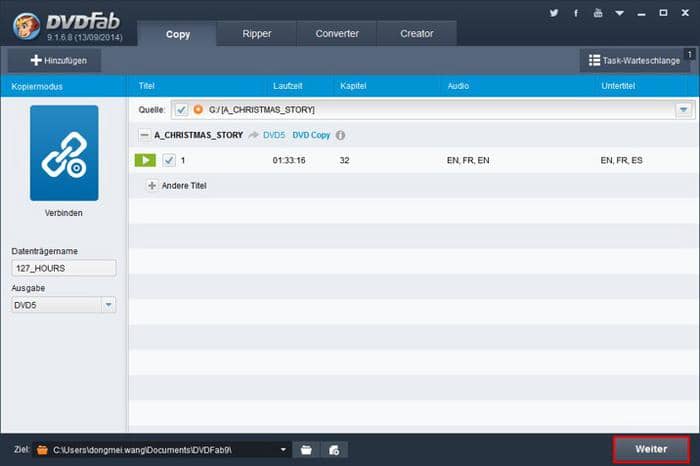
Task: Click the ISO image output button
Action: coord(334,450)
